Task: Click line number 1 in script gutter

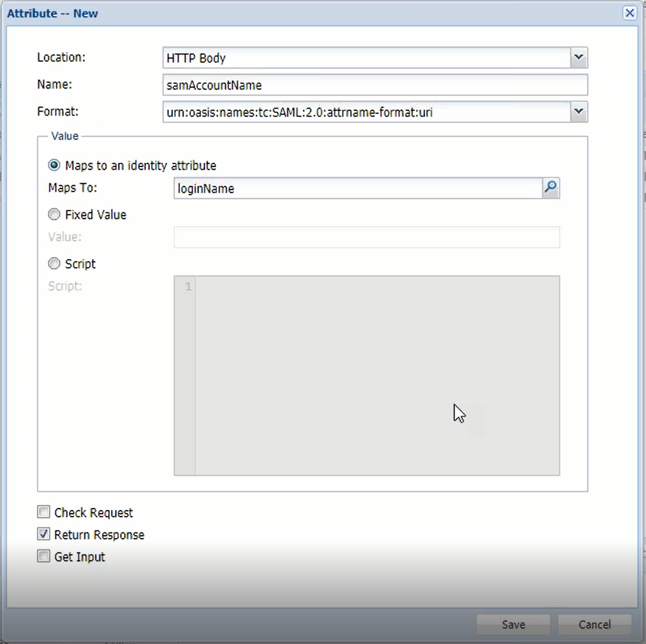Action: pos(188,287)
